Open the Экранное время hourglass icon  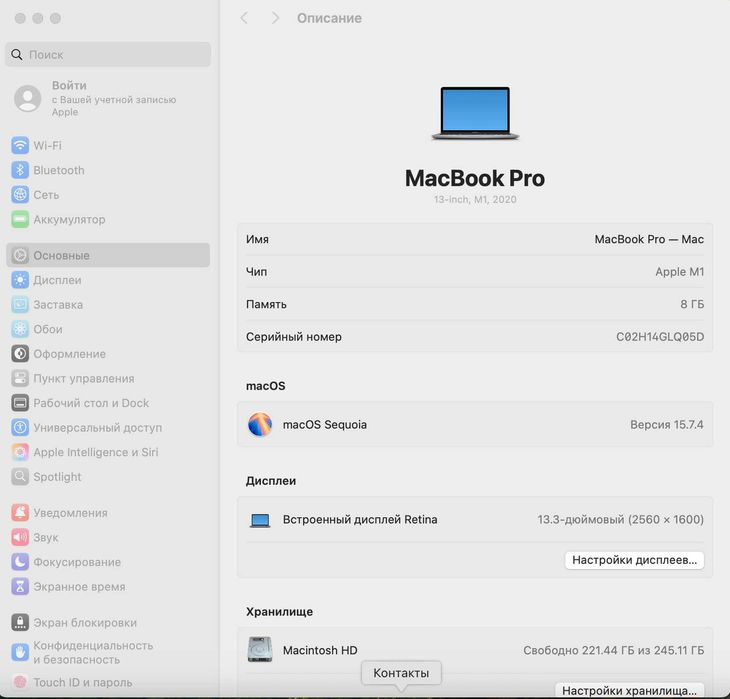pyautogui.click(x=20, y=587)
